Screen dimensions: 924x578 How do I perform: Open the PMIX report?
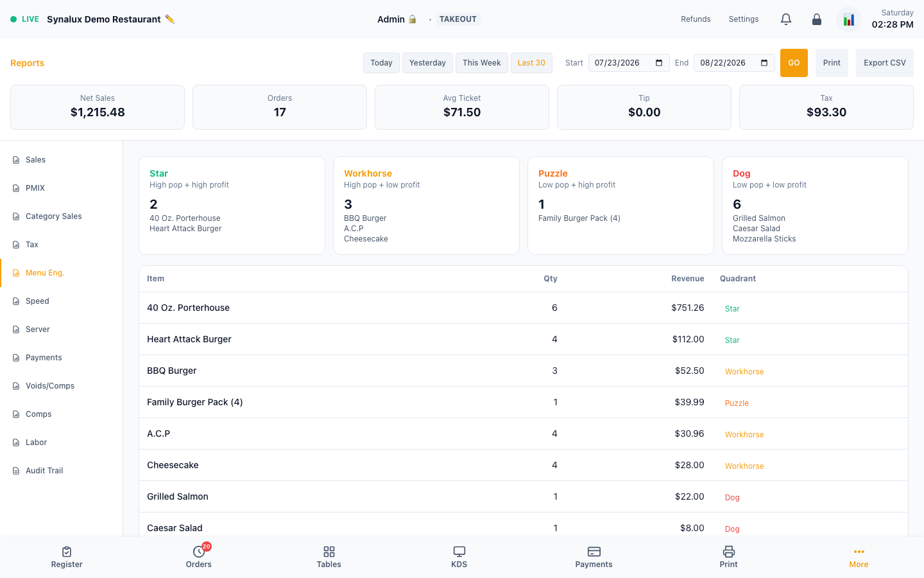tap(61, 188)
